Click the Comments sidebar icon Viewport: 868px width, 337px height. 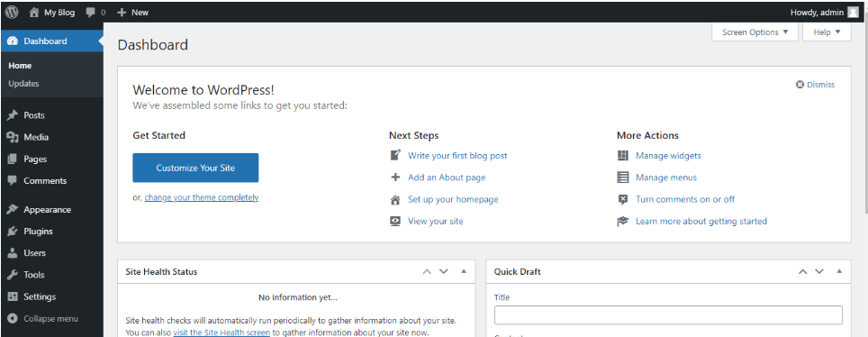tap(13, 181)
